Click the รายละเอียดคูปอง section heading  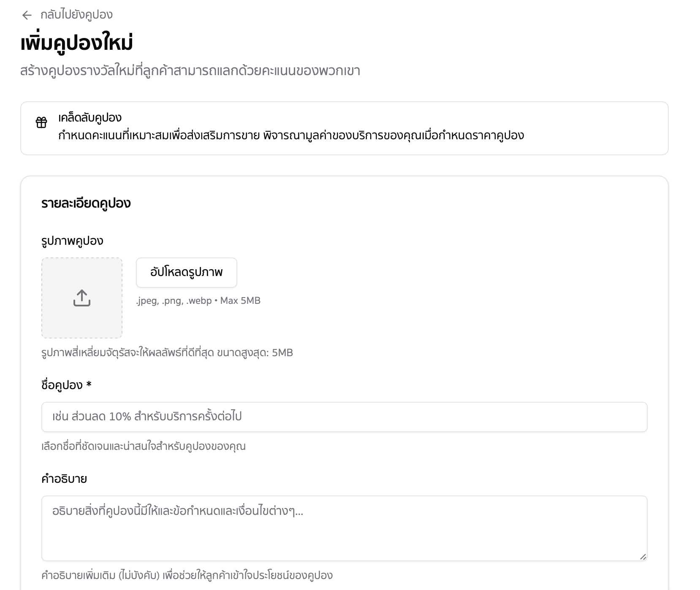[x=86, y=203]
